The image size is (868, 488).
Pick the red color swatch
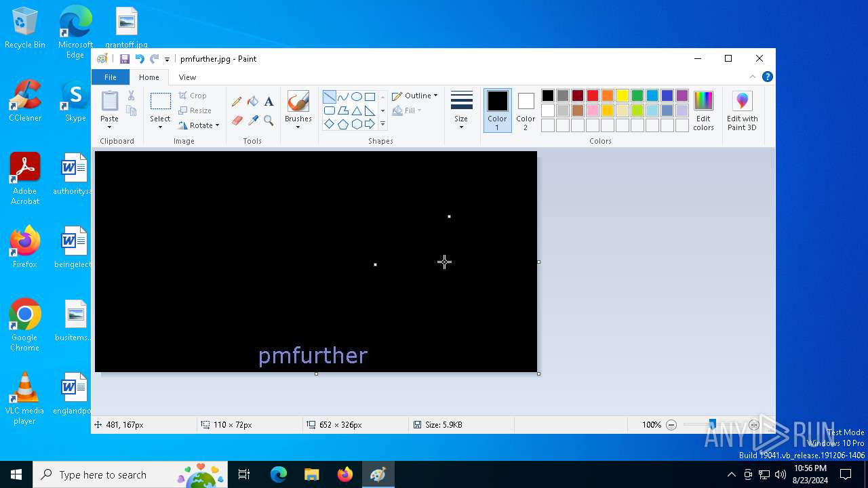coord(593,96)
